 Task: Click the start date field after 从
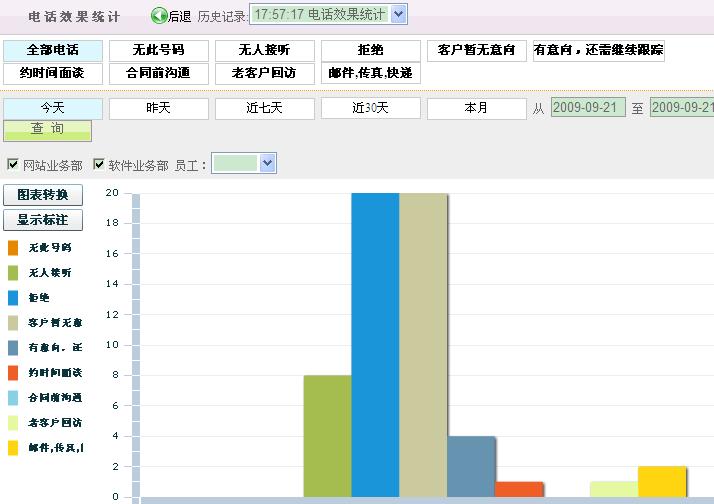(588, 108)
